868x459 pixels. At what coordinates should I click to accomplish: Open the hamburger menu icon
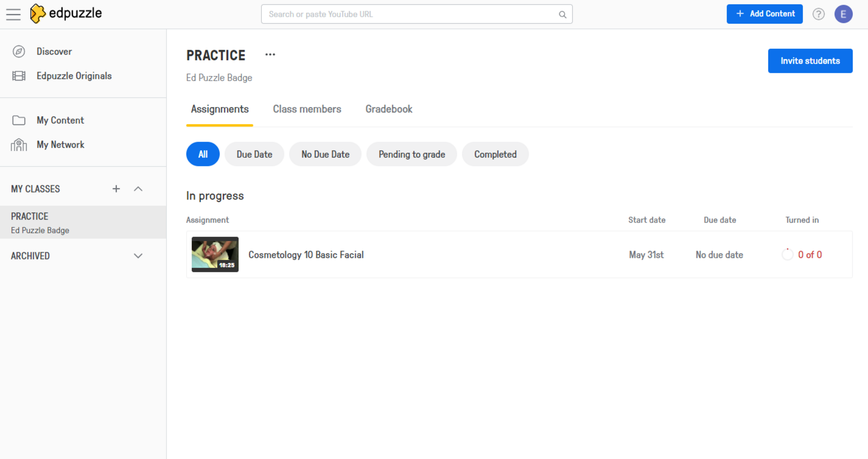coord(13,14)
